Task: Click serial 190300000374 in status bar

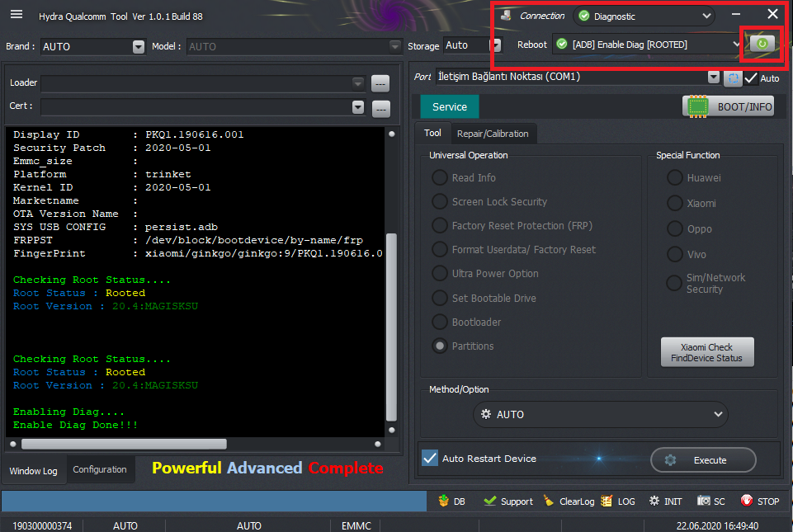Action: tap(42, 525)
